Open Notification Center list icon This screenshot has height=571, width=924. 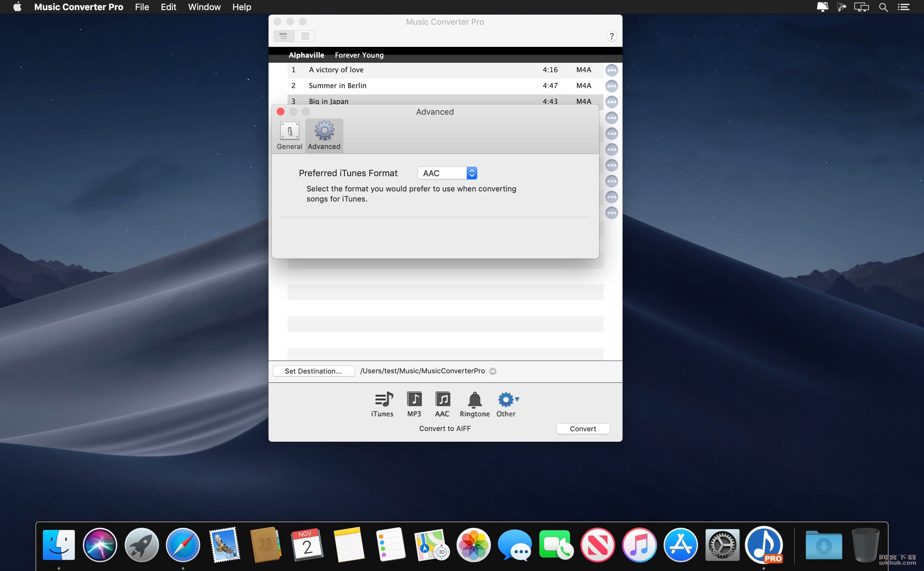pyautogui.click(x=903, y=7)
